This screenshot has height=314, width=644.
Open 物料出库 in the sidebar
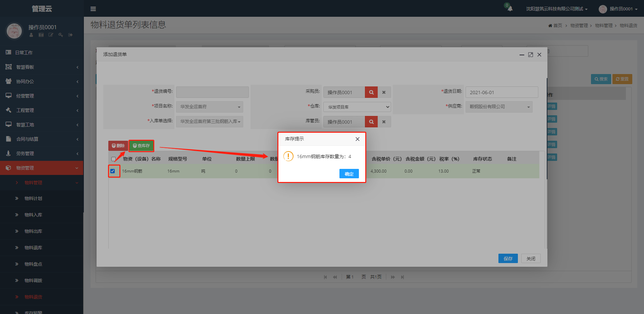(x=42, y=231)
